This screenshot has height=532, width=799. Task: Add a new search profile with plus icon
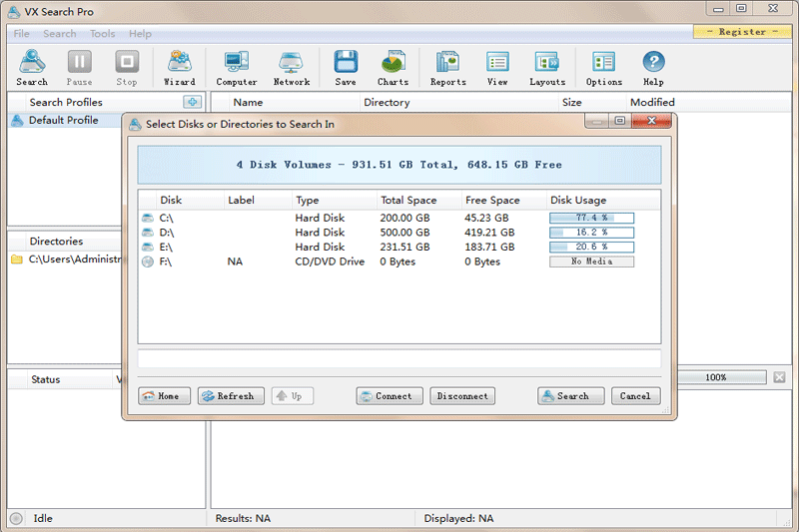pos(192,102)
